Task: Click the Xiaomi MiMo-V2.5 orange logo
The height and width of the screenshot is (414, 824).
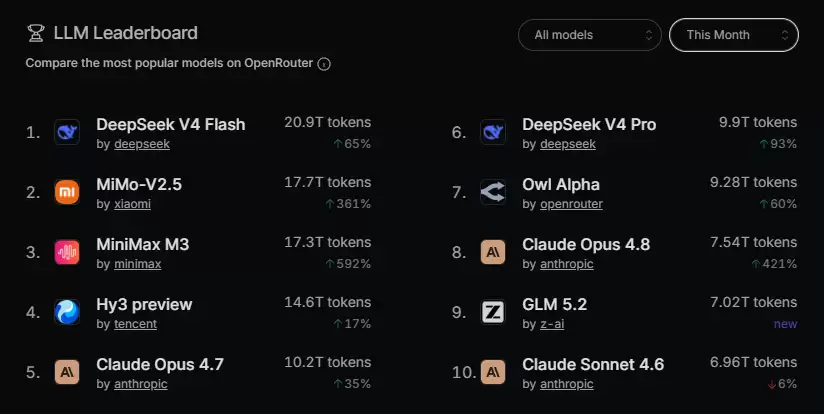Action: tap(67, 192)
